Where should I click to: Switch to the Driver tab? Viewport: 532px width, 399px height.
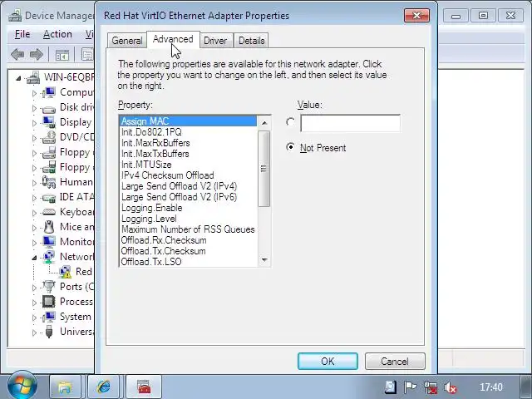215,41
